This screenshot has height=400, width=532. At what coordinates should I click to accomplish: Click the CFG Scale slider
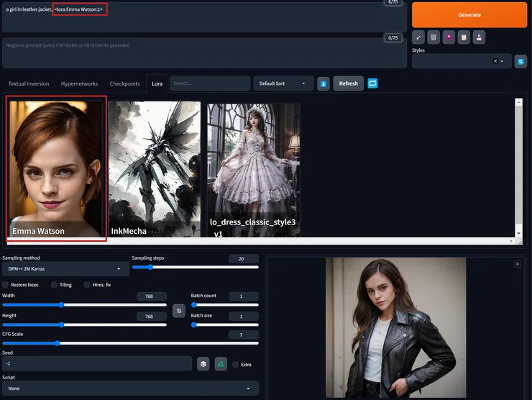(x=129, y=343)
